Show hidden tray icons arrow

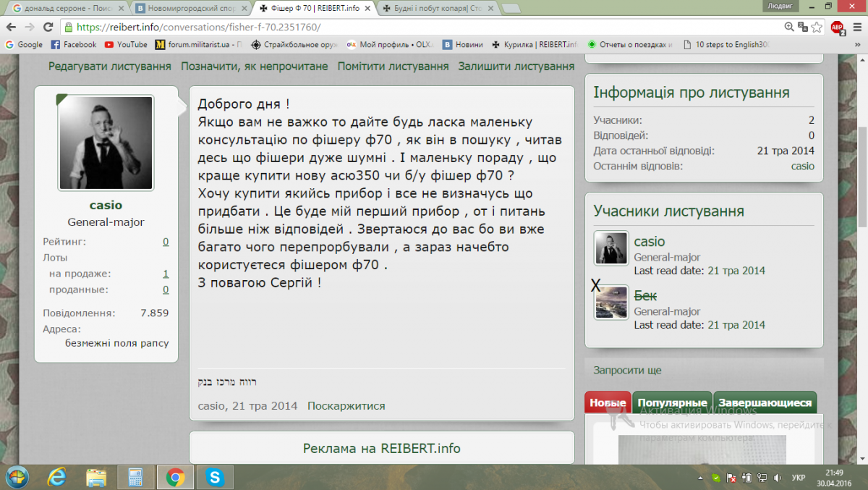[702, 478]
